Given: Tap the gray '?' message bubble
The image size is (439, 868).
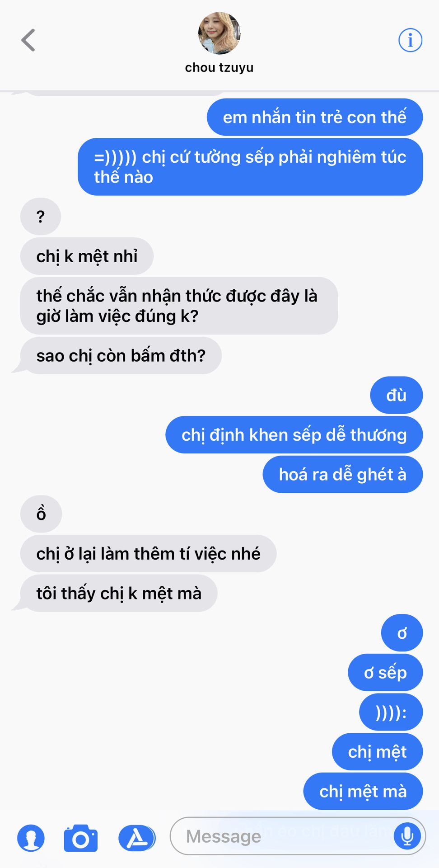Looking at the screenshot, I should click(41, 217).
